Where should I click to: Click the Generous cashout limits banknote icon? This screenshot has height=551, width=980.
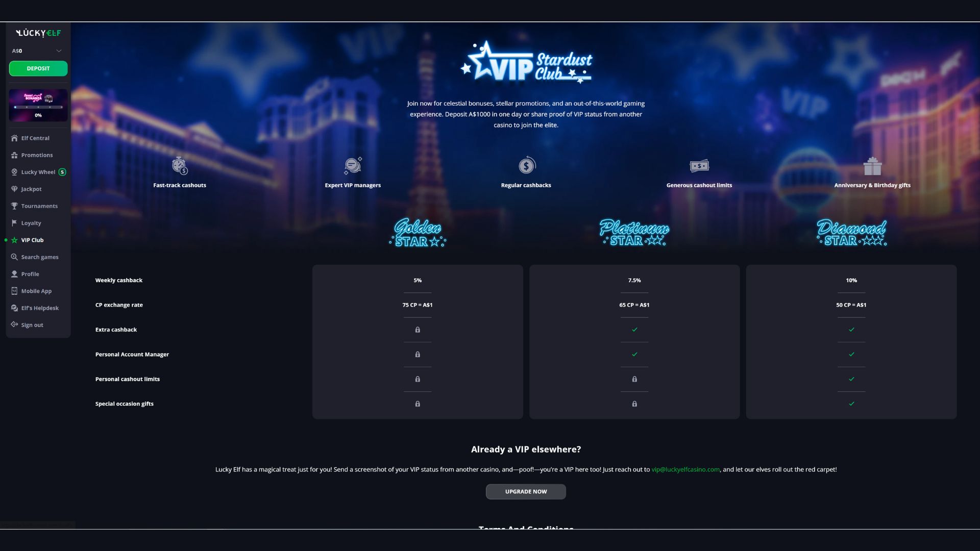[699, 166]
